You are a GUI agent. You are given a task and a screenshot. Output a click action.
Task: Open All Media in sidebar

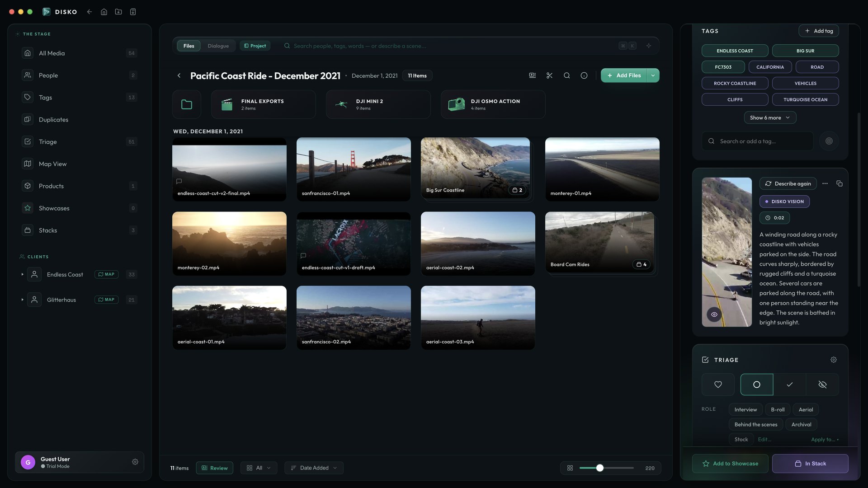click(80, 53)
